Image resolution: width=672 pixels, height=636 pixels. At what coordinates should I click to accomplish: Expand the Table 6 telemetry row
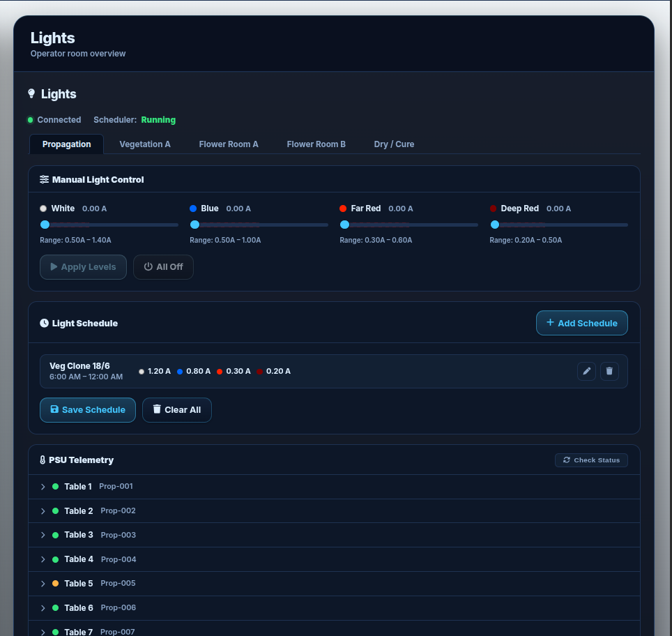(x=43, y=608)
